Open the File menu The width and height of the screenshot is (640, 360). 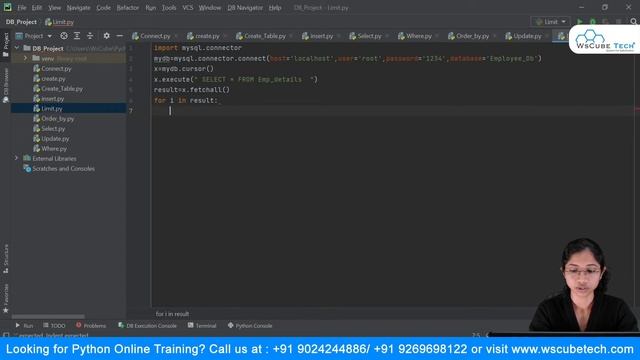[21, 8]
